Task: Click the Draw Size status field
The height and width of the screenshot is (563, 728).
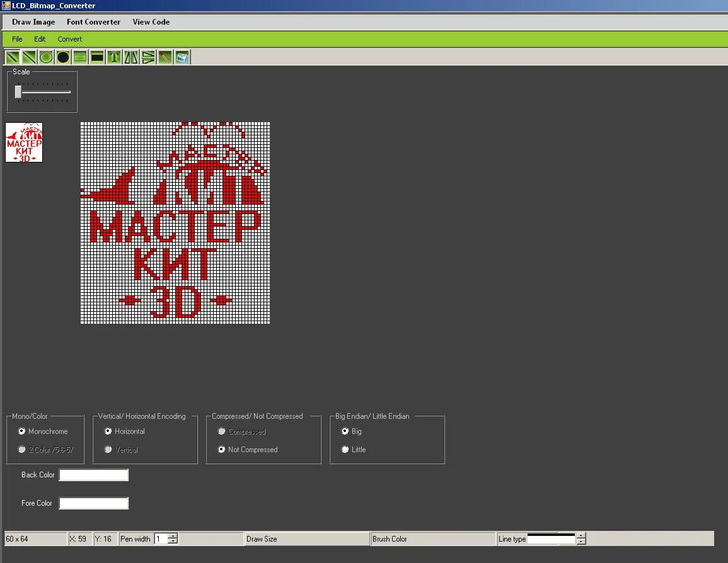Action: click(307, 539)
